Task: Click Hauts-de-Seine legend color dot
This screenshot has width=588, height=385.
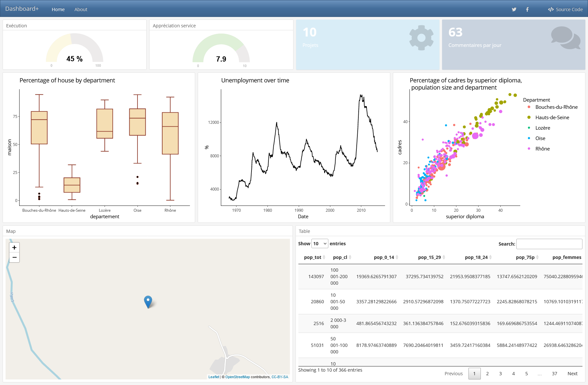Action: (529, 117)
